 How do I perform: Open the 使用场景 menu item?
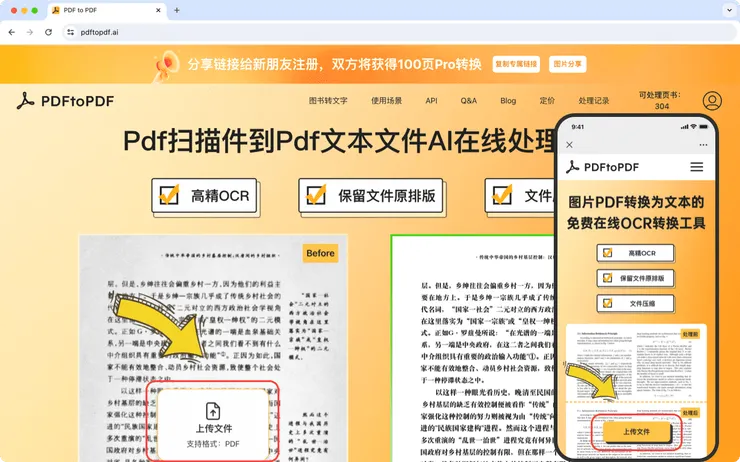[386, 101]
